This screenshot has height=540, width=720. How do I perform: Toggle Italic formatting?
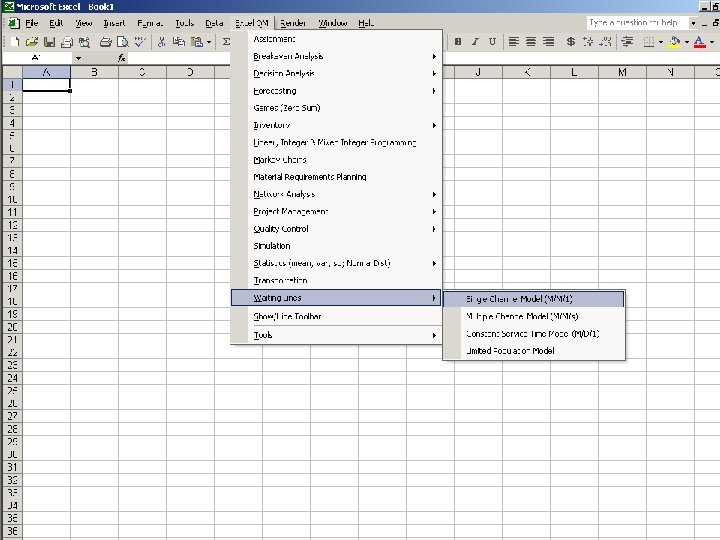(475, 42)
